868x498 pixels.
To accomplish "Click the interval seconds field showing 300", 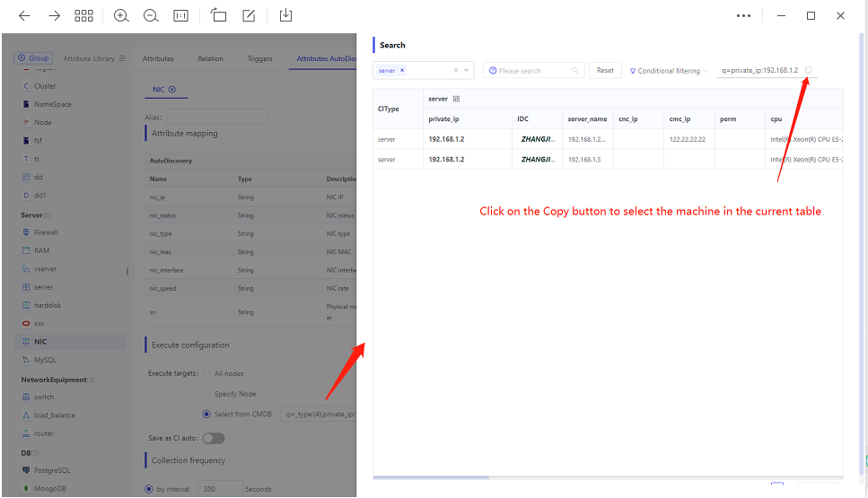I will 220,489.
